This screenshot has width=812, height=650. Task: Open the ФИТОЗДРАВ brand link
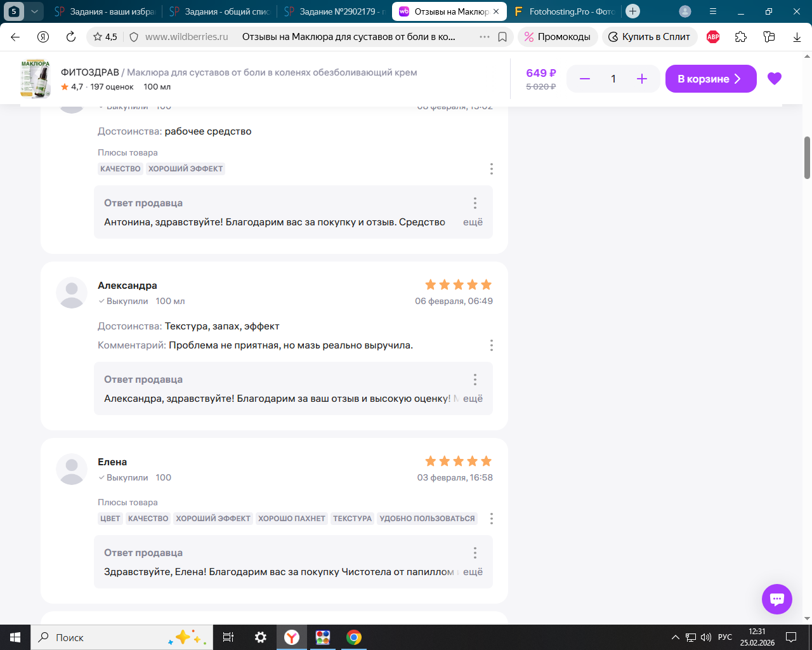coord(90,72)
